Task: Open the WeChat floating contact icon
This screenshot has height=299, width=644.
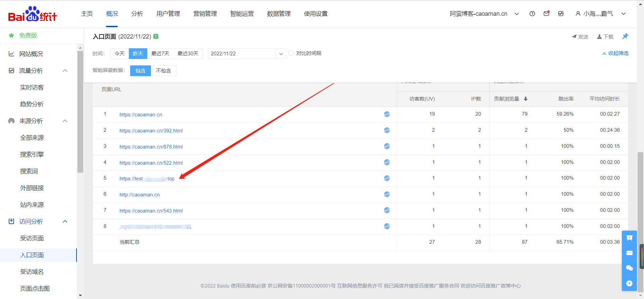Action: click(x=629, y=268)
